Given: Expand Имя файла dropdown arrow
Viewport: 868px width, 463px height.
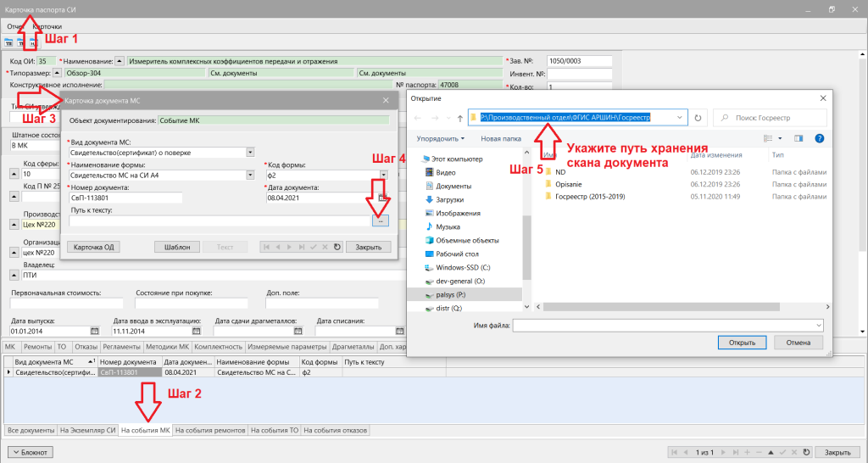Looking at the screenshot, I should [818, 326].
